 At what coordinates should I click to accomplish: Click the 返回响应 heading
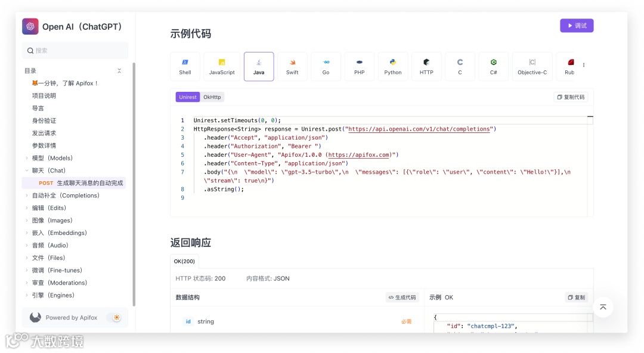[x=191, y=243]
